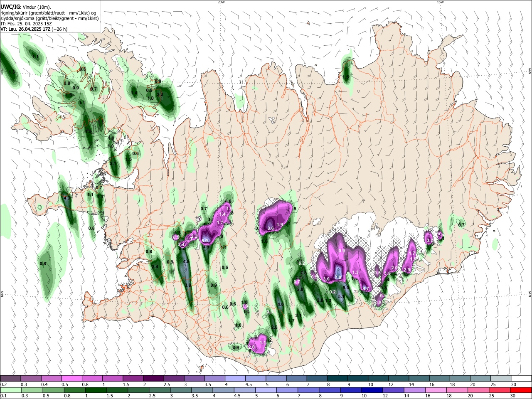This screenshot has height=399, width=532.
Task: Click the red-pink 25 mm swatch in the rain legend
Action: (x=499, y=390)
